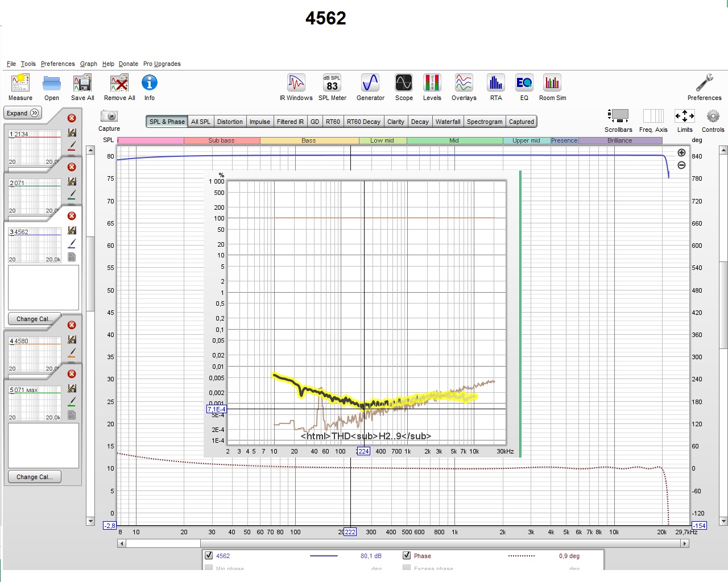The image size is (728, 582).
Task: Show the Levels meters
Action: point(432,83)
